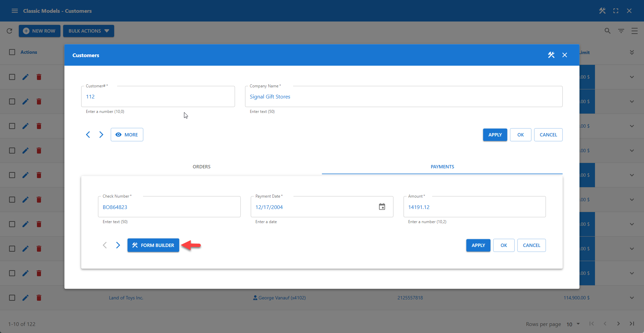This screenshot has width=644, height=333.
Task: Change Rows per page from 10
Action: click(x=572, y=324)
